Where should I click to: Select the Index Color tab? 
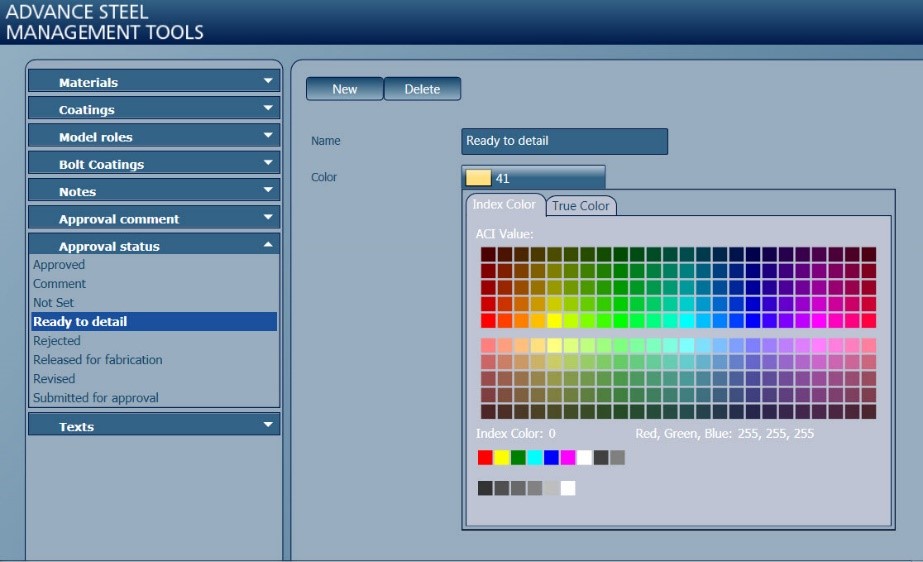pyautogui.click(x=505, y=205)
